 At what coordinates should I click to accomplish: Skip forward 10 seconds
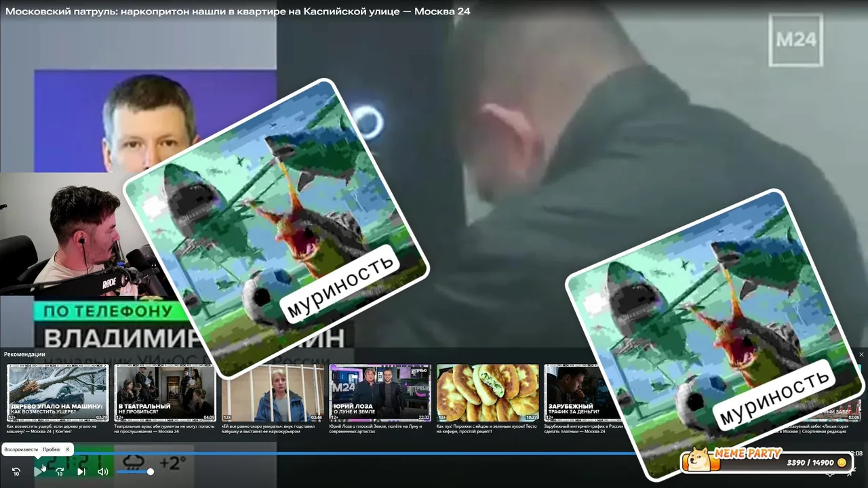tap(60, 472)
